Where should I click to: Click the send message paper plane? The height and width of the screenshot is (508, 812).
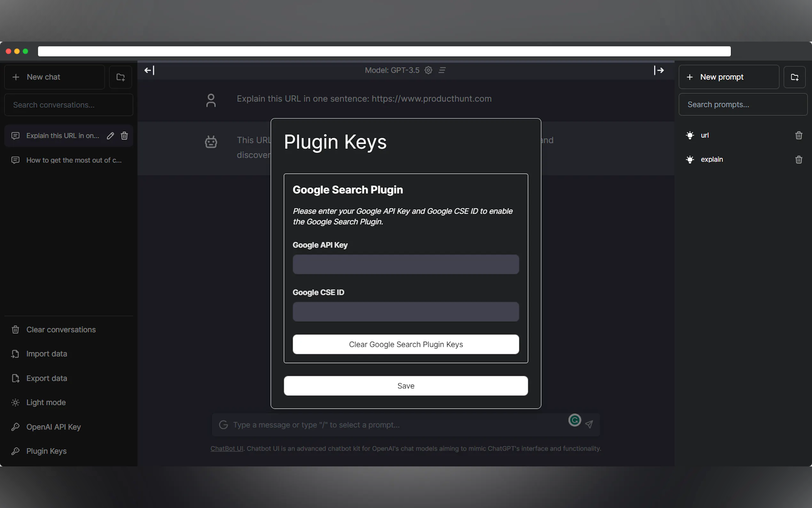[589, 424]
